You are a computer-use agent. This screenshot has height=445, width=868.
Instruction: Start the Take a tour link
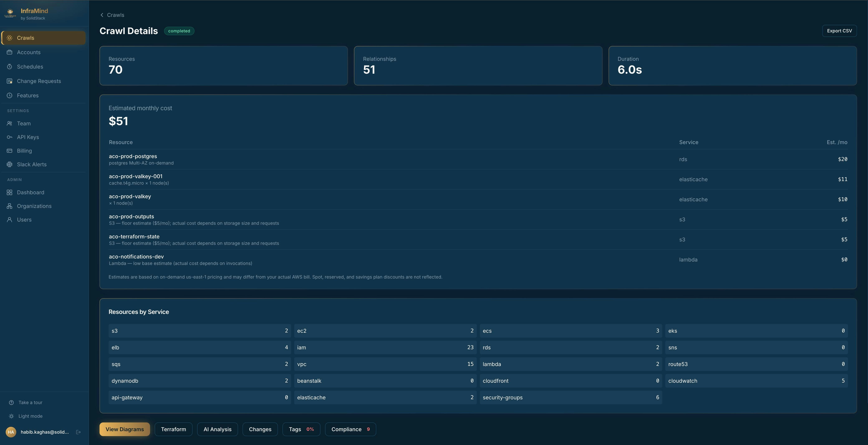click(x=30, y=403)
